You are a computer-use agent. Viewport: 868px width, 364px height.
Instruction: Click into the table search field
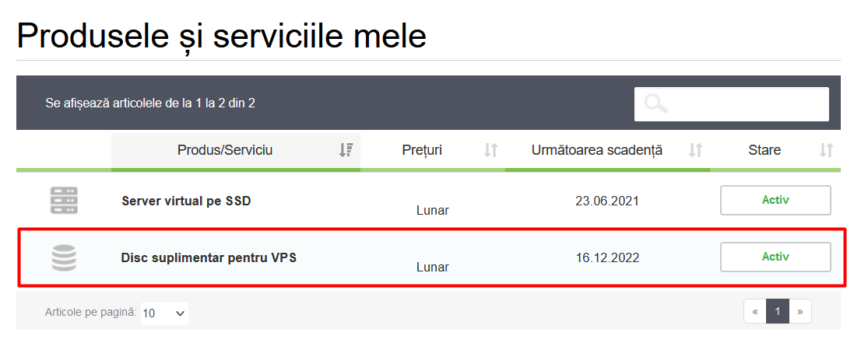(x=747, y=104)
